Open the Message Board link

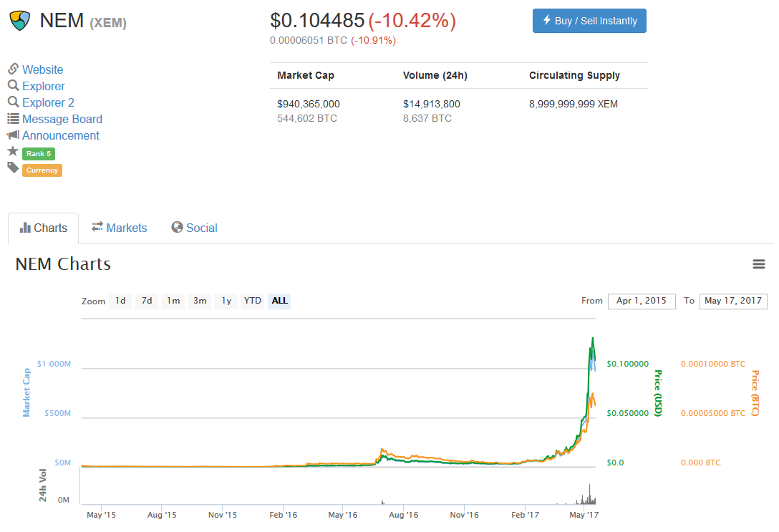point(62,119)
